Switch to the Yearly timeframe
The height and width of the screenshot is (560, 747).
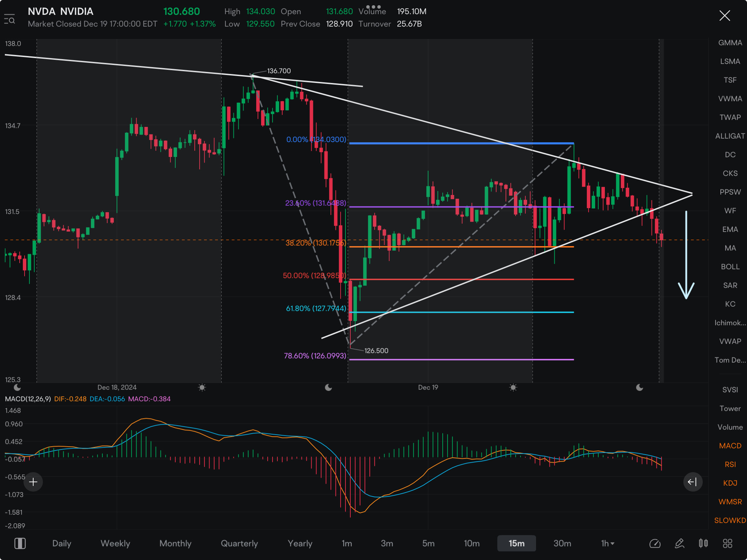coord(300,543)
